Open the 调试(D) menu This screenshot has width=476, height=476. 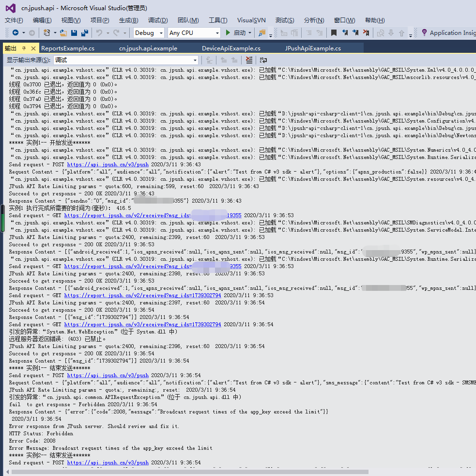158,20
